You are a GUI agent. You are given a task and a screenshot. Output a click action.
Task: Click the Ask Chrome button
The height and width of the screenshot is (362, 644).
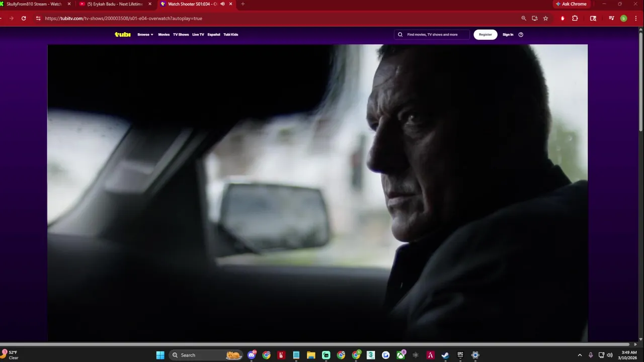[571, 4]
